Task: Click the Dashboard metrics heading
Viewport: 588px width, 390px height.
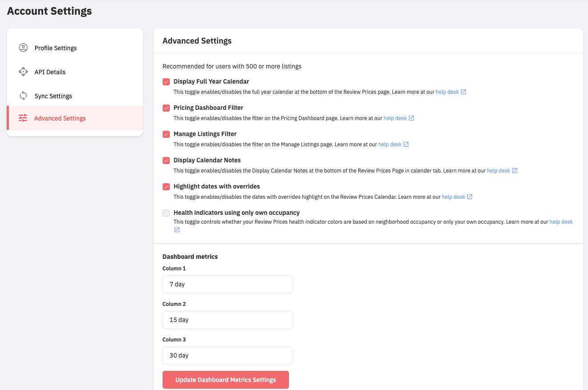Action: 190,257
